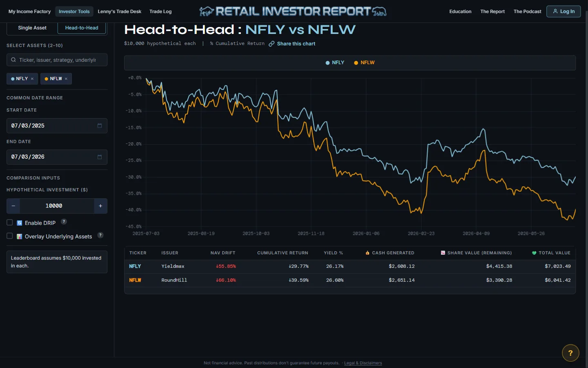Screen dimensions: 588x368
Task: Toggle NFLW series in chart legend
Action: [x=364, y=63]
